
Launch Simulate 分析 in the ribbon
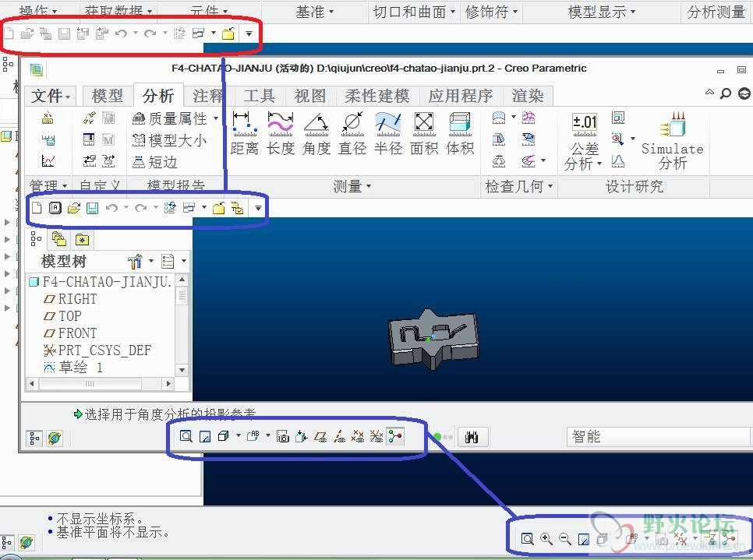pyautogui.click(x=672, y=141)
